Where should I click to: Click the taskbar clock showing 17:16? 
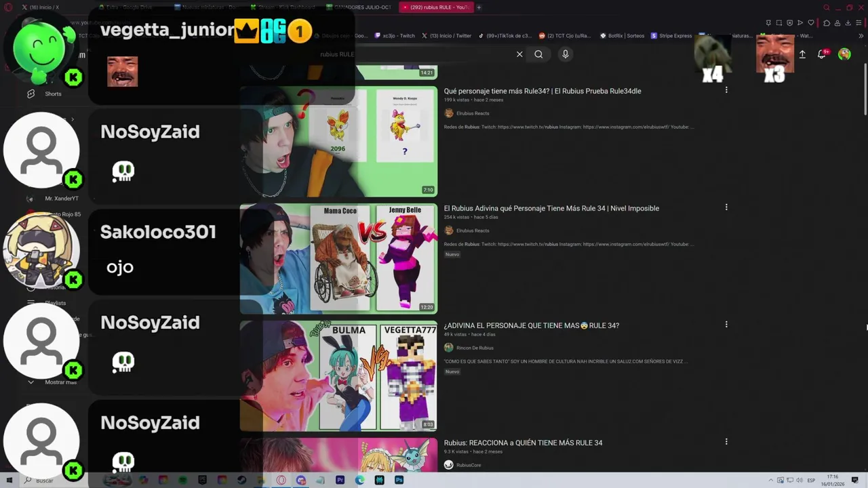pos(833,480)
